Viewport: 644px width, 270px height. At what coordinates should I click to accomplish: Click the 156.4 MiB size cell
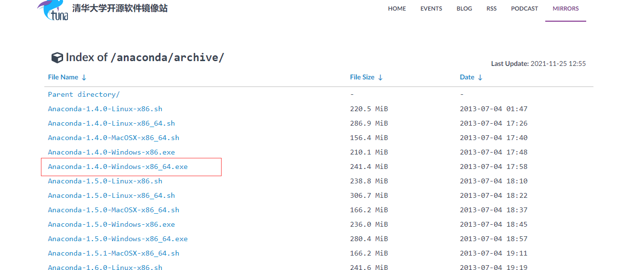pyautogui.click(x=369, y=138)
